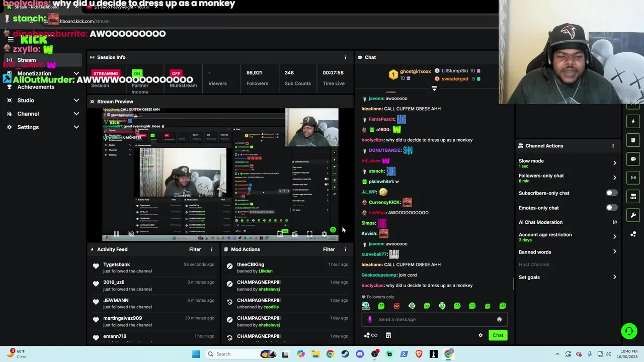Select the first quick emote in chat bar
Image resolution: width=644 pixels, height=362 pixels.
(x=366, y=306)
